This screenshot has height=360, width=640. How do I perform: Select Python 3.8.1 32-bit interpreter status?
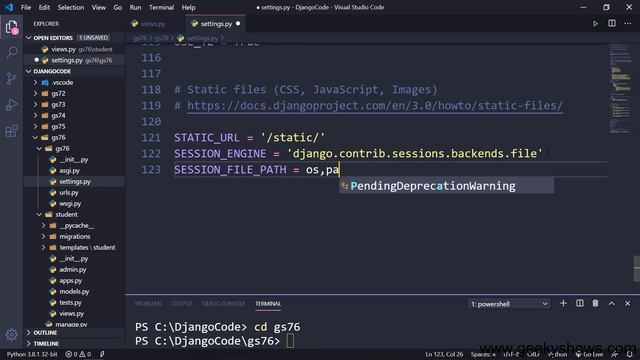[x=32, y=354]
